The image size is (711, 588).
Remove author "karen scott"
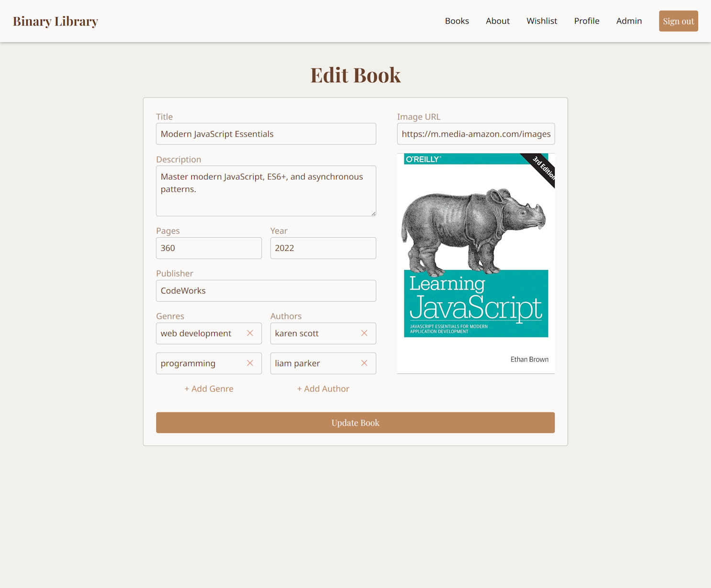click(364, 333)
